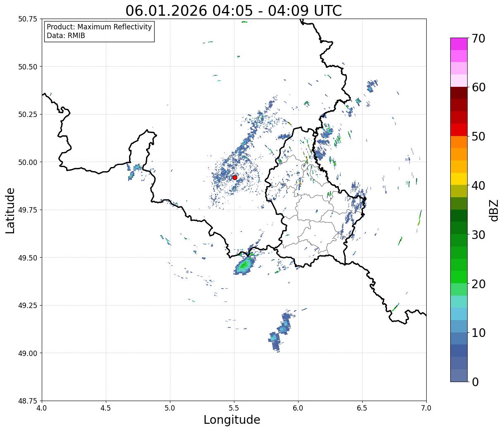This screenshot has width=504, height=430.
Task: Click the 4.0 longitude tick label
Action: tap(42, 408)
